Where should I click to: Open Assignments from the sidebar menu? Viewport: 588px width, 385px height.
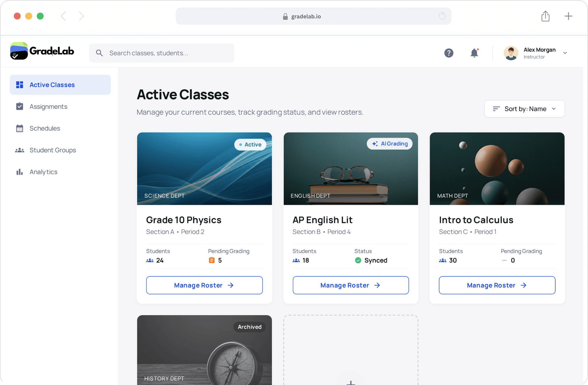(x=48, y=106)
